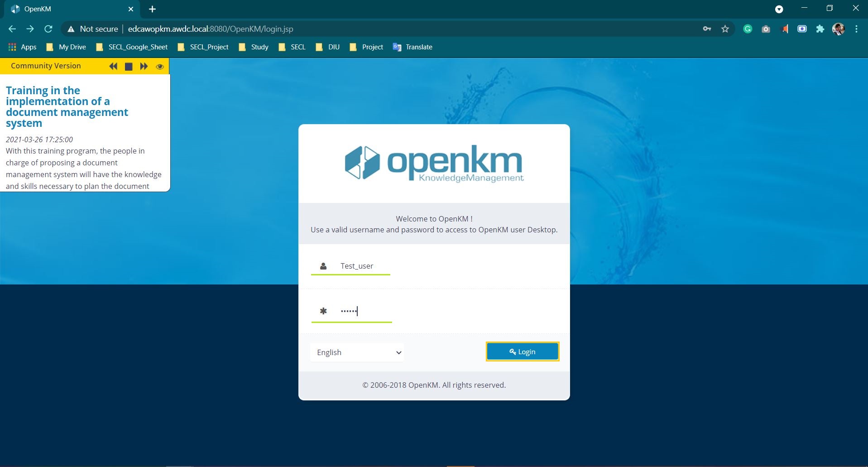The width and height of the screenshot is (868, 467).
Task: Open a new tab with the plus button
Action: click(153, 9)
